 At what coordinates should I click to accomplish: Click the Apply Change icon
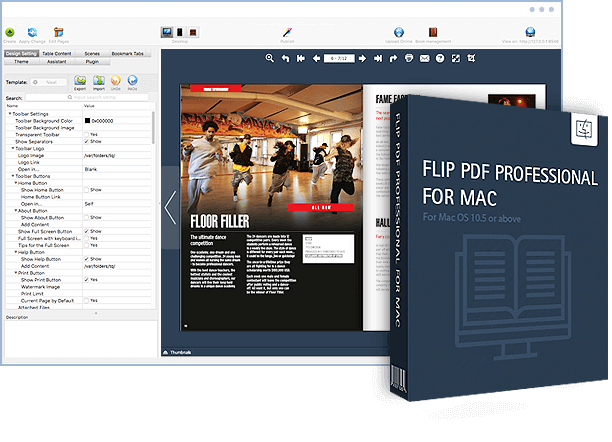click(32, 32)
